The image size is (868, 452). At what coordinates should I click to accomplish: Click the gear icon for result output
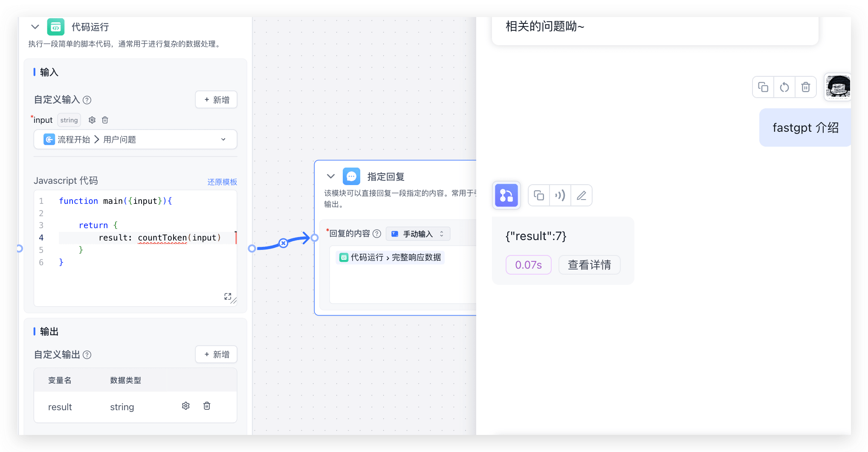point(185,406)
